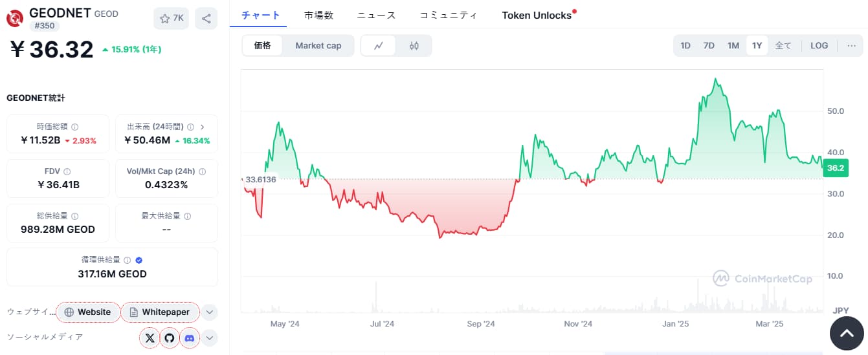The image size is (868, 355).
Task: Click the ¥36.41B FDV value
Action: 58,185
